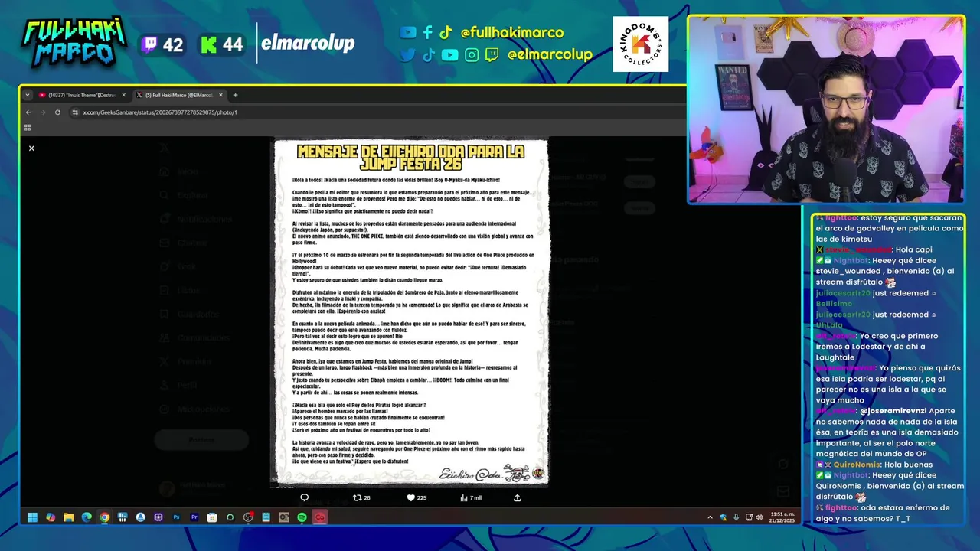Close the photo viewer with the X

click(x=31, y=148)
